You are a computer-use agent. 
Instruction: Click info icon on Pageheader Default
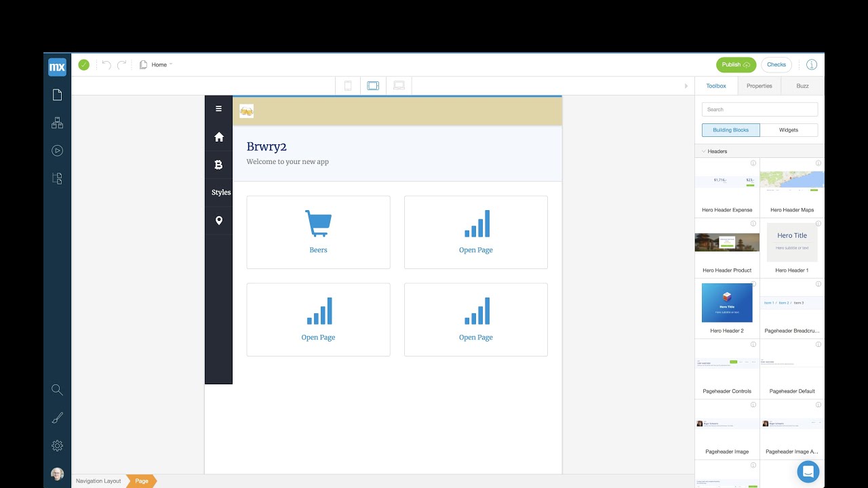tap(818, 344)
